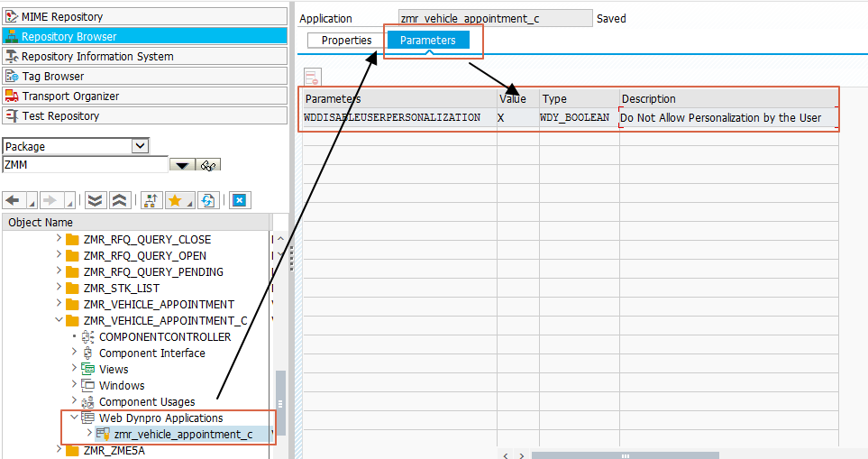Expand the ZMR_STK_LIST node
The width and height of the screenshot is (868, 459).
pyautogui.click(x=59, y=287)
